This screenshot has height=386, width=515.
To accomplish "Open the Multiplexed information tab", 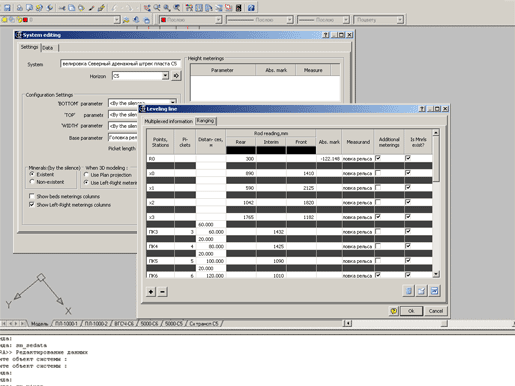I will click(x=168, y=121).
